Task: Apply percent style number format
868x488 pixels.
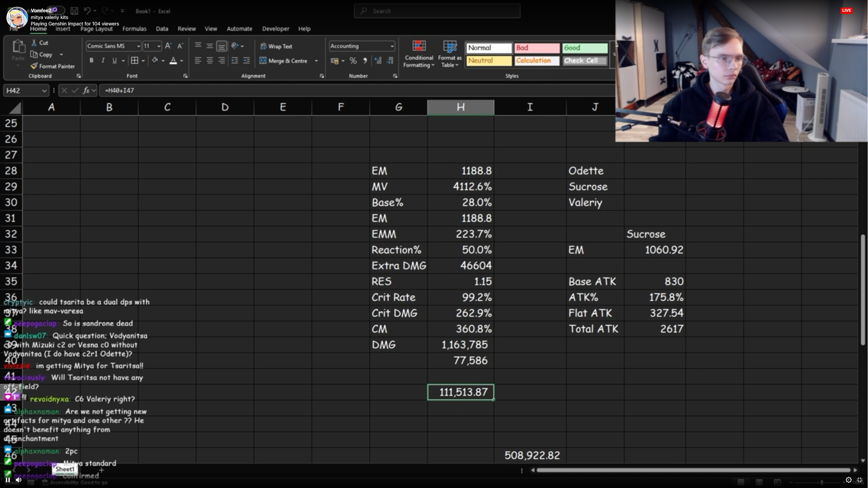Action: pos(353,61)
